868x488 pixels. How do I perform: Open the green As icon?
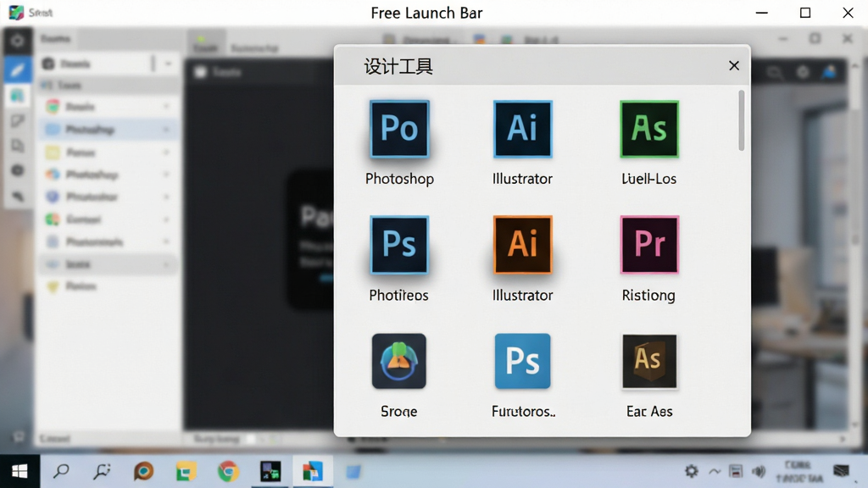click(648, 129)
